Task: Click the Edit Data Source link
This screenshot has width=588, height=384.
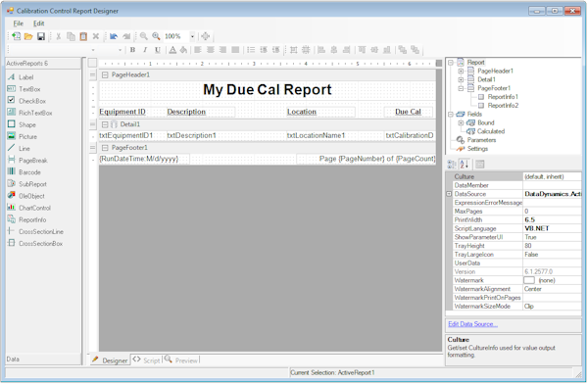Action: click(x=472, y=324)
